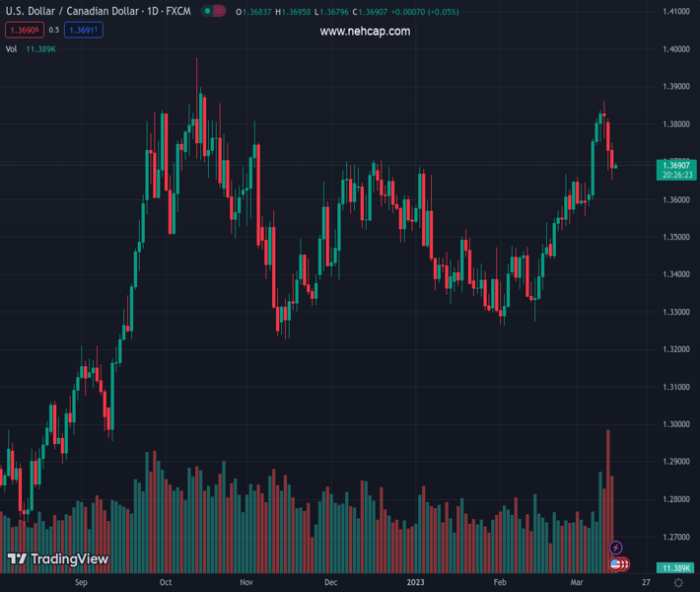Click the 1.30000 price axis label
Image resolution: width=700 pixels, height=592 pixels.
pos(675,424)
